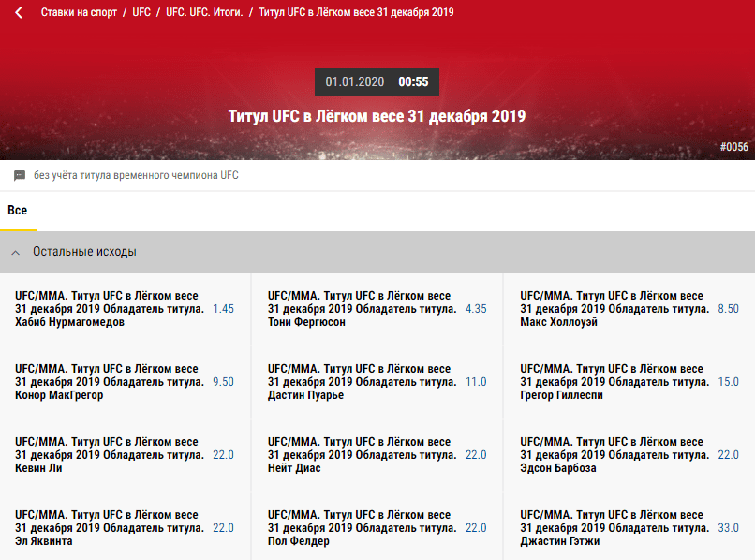Open the UFC. UFC. Итоги. breadcrumb
The image size is (755, 560).
click(204, 12)
